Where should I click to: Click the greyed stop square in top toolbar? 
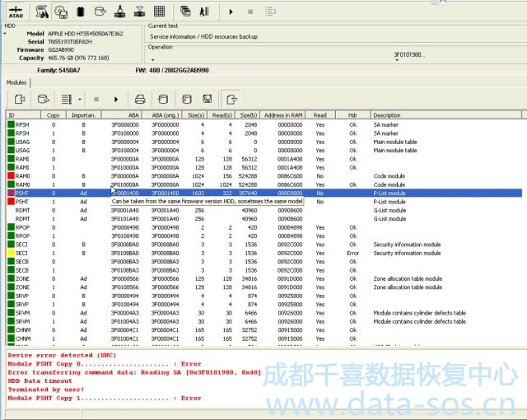point(250,12)
